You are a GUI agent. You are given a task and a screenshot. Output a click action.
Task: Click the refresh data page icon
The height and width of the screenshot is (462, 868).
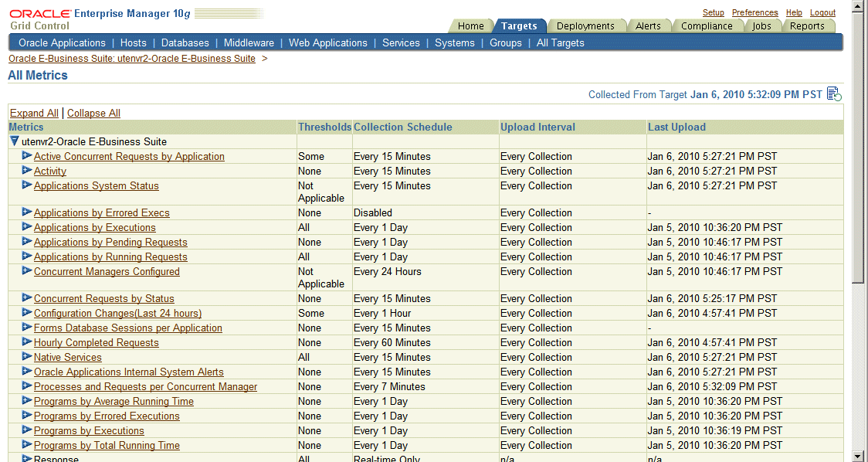click(x=834, y=93)
